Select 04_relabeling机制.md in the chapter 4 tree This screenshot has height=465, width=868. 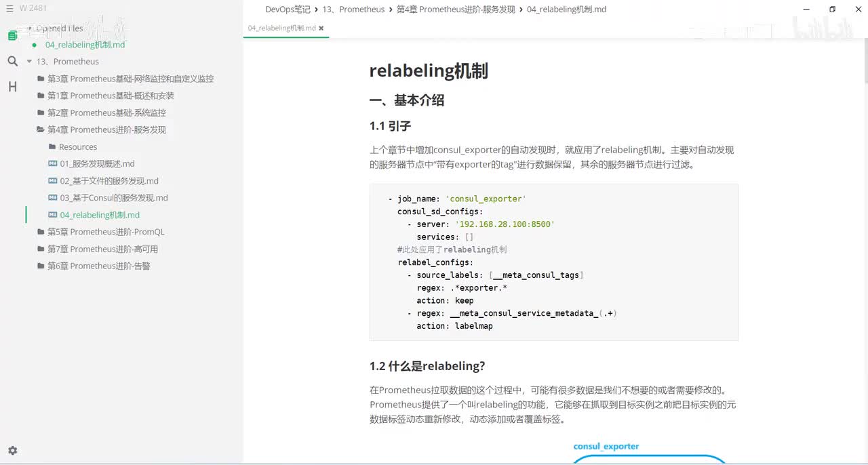100,215
